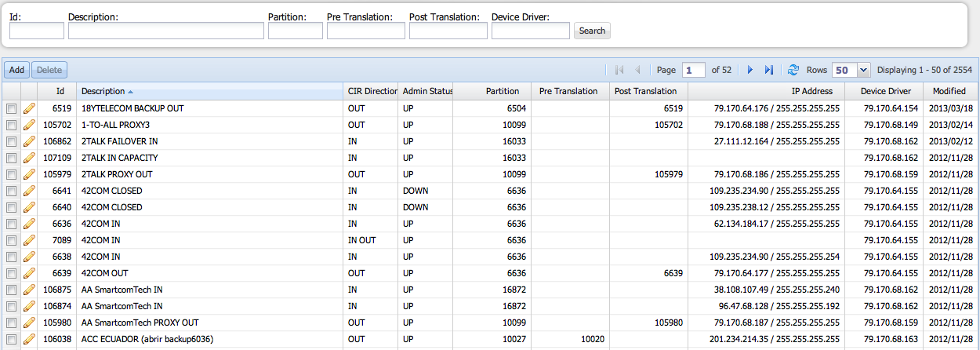Viewport: 980px width, 350px height.
Task: Edit 42COM OUT row with pencil icon
Action: (x=29, y=273)
